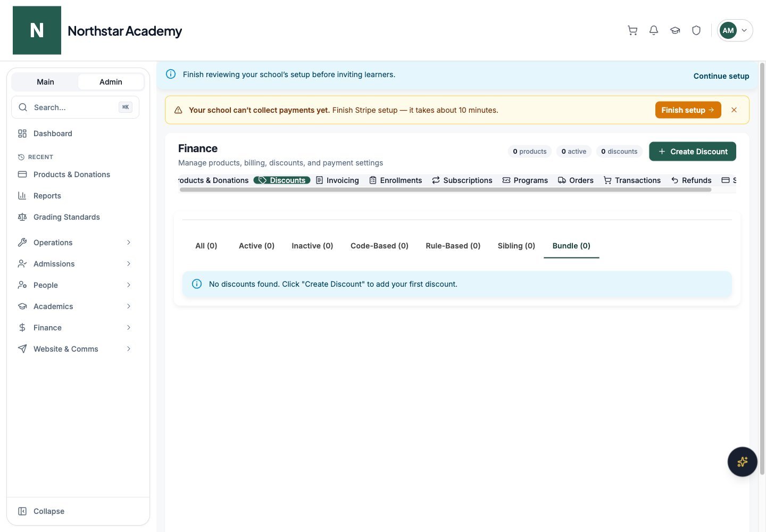Expand the People sidebar section

point(75,285)
